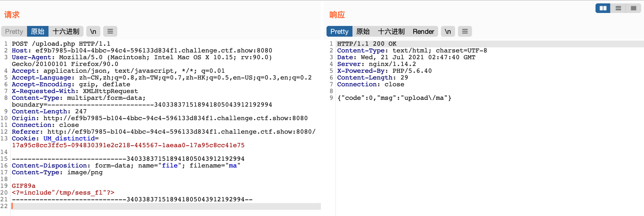Click the Content-Type: image/png line
Screen dimensions: 644x216
[x=57, y=172]
